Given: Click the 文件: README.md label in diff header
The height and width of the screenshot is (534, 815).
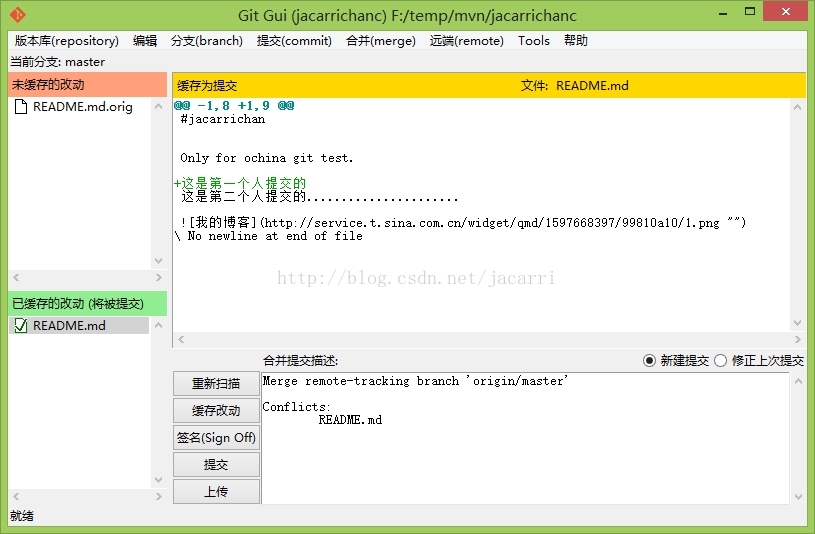Looking at the screenshot, I should click(x=574, y=86).
